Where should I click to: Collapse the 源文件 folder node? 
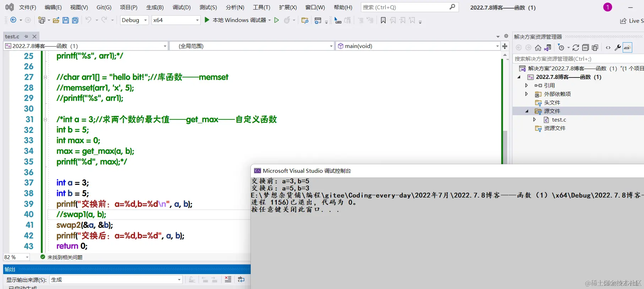pyautogui.click(x=527, y=111)
